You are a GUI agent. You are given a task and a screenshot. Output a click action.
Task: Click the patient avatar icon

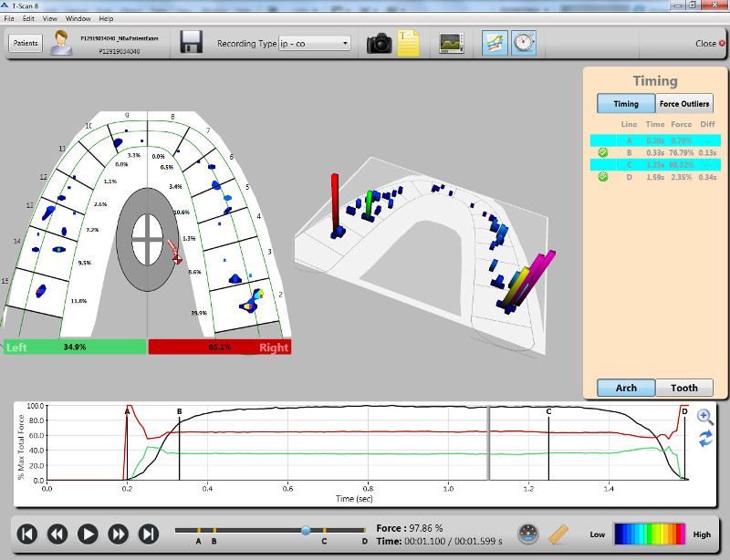click(x=62, y=43)
